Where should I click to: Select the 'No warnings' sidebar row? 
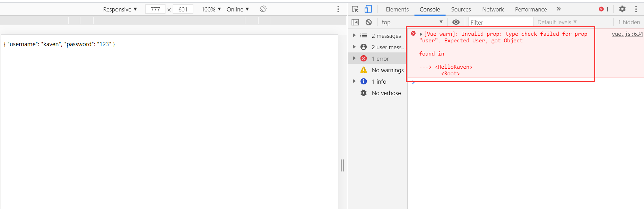(x=377, y=70)
